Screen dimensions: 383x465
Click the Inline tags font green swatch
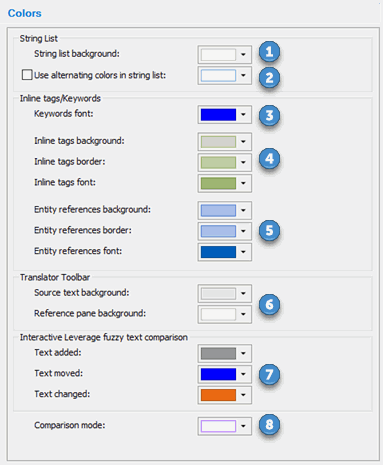tap(218, 183)
